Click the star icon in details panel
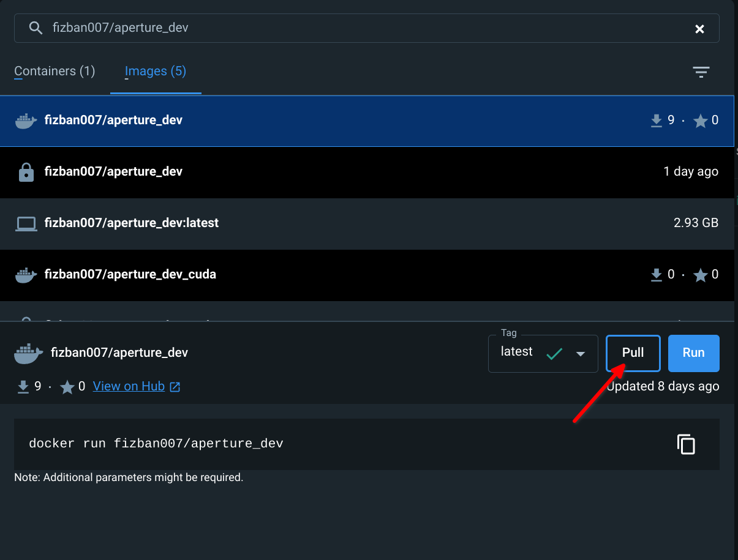Image resolution: width=738 pixels, height=560 pixels. (67, 387)
